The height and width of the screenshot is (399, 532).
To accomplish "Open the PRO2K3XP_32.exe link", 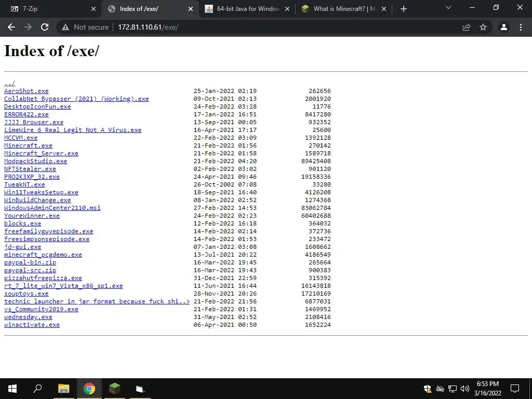I will 32,177.
